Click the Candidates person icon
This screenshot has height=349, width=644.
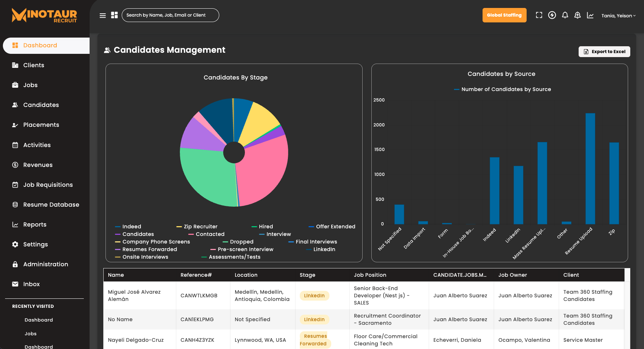tap(15, 105)
